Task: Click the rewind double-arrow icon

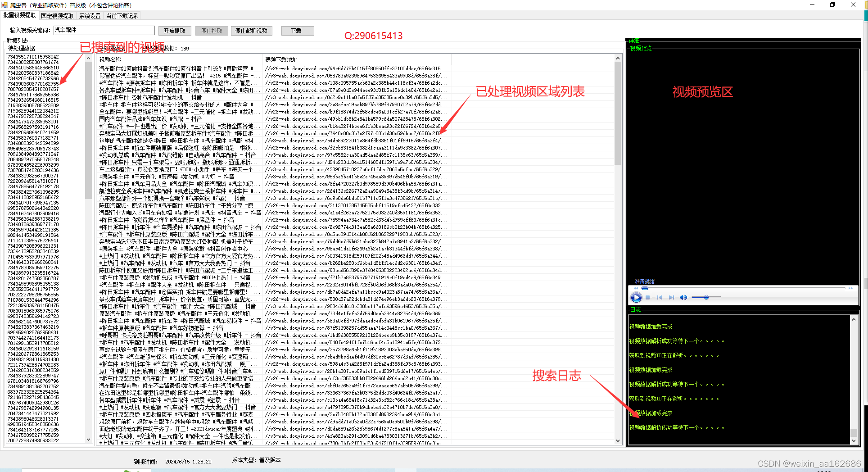Action: [636, 288]
